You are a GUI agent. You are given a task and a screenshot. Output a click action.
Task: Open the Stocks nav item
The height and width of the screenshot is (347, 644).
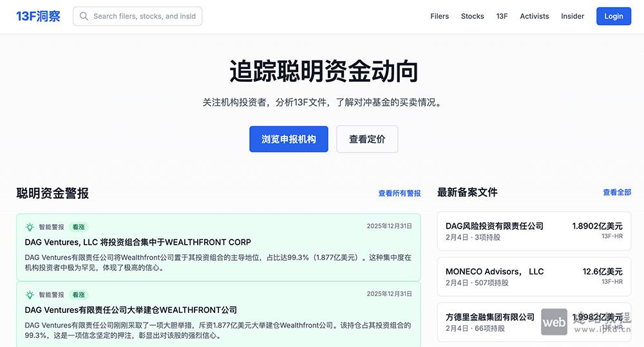click(x=472, y=16)
